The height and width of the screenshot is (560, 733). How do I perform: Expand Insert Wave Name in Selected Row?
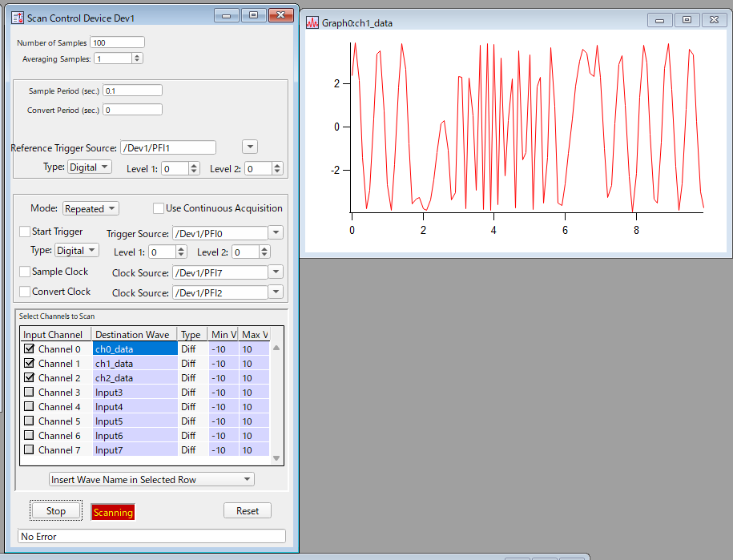151,480
